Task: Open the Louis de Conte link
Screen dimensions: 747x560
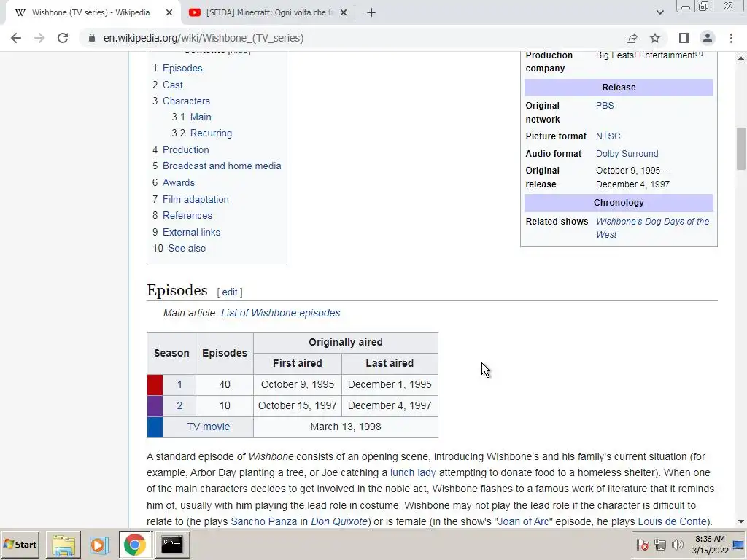Action: [672, 522]
